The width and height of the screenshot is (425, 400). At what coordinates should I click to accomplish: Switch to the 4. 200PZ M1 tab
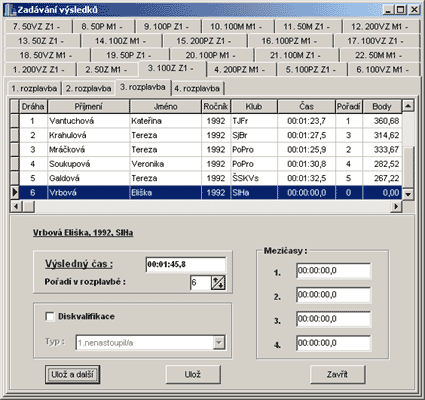[240, 70]
